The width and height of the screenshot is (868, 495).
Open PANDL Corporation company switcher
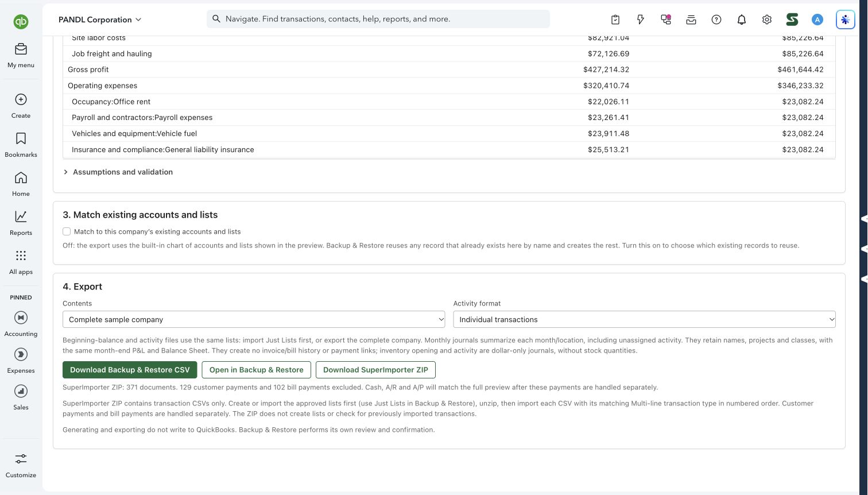[100, 20]
